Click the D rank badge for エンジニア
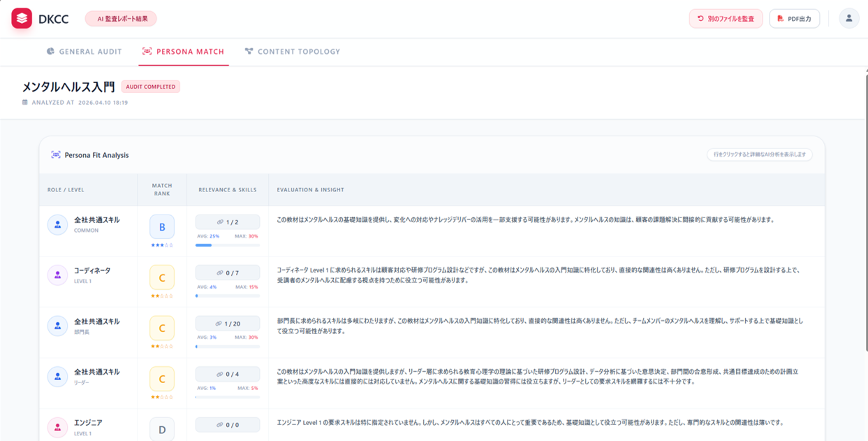868x441 pixels. click(x=162, y=429)
